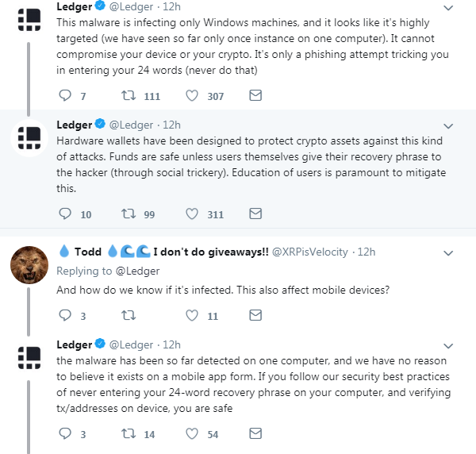Click the Ledger avatar on the first tweet
Screen dimensions: 476x454
tap(30, 19)
